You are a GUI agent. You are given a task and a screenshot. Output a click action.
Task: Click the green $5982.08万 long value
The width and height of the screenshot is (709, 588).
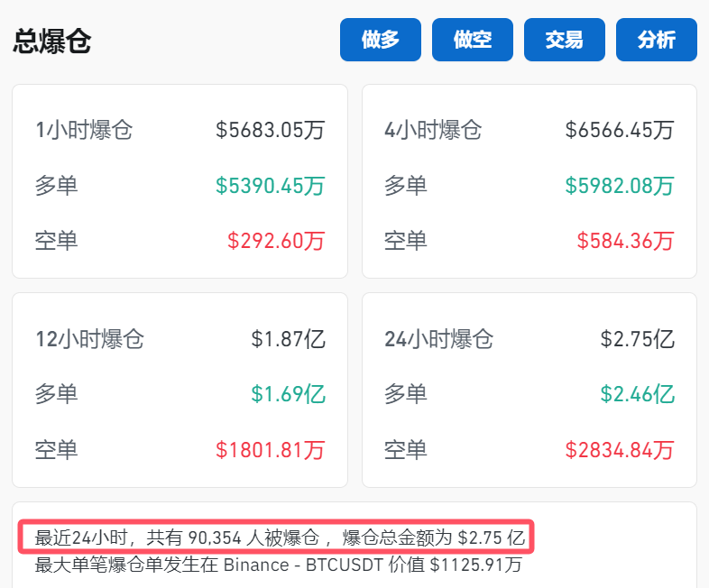(x=620, y=186)
